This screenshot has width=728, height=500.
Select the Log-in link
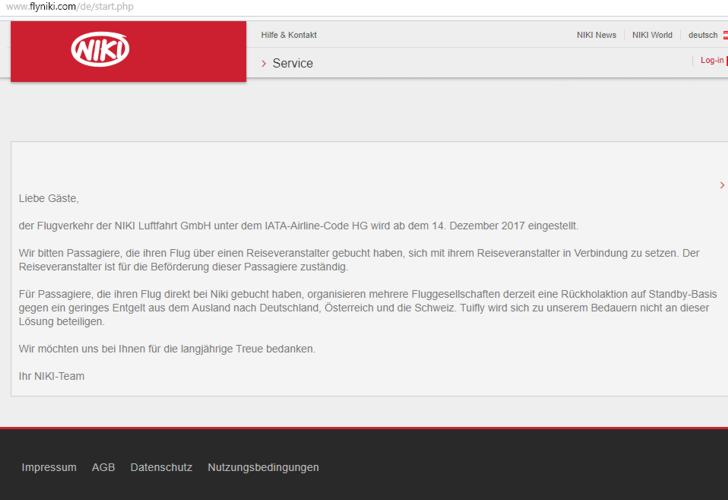point(712,60)
